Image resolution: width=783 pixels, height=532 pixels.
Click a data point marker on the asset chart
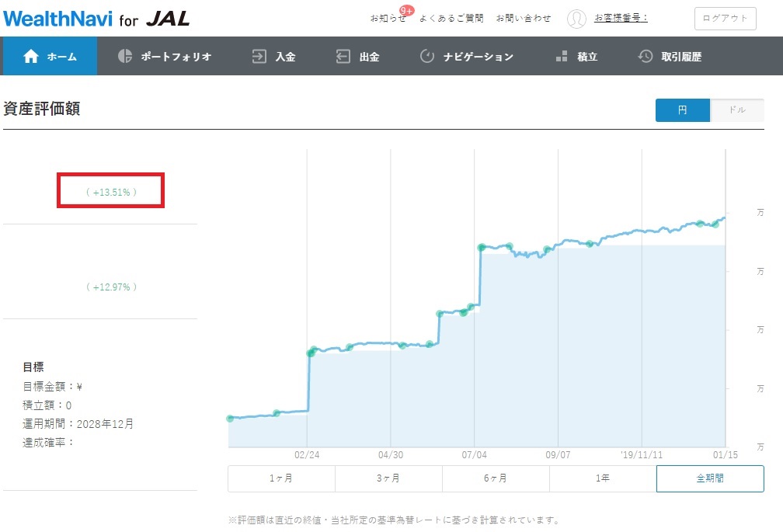coord(482,247)
